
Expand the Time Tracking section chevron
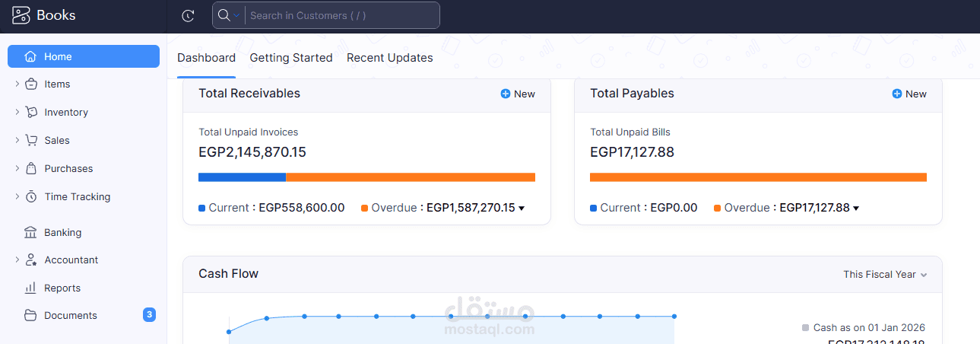(17, 197)
